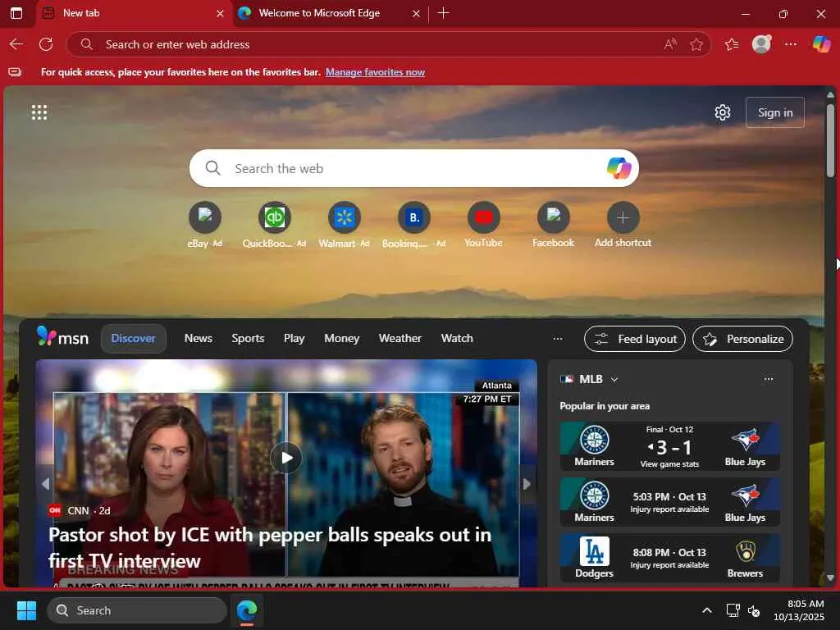
Task: Play the CNN news video
Action: pyautogui.click(x=286, y=458)
